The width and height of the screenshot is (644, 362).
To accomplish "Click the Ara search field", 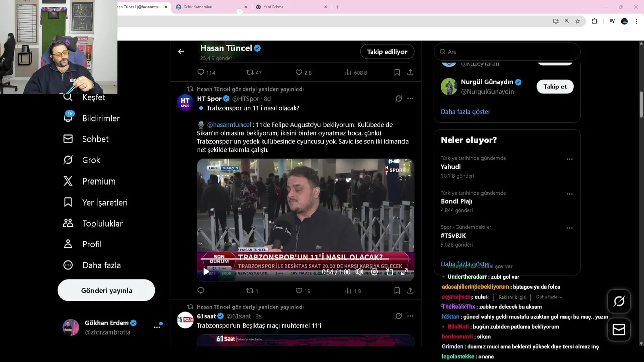I will pyautogui.click(x=507, y=52).
